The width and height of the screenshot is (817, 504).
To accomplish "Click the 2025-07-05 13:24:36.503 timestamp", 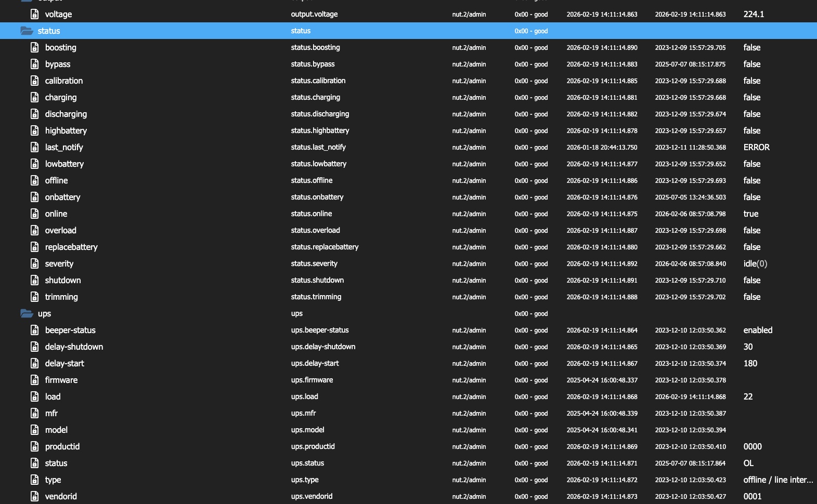I will pos(690,197).
